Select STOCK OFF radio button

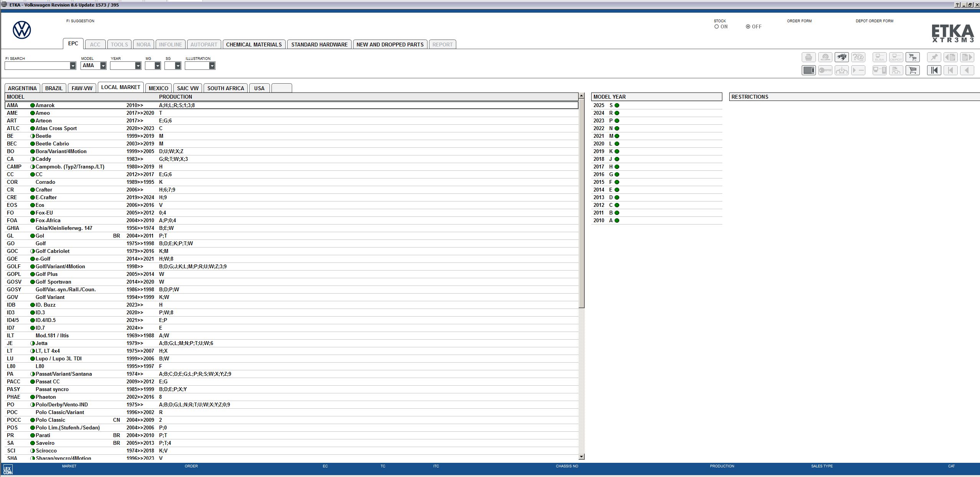[748, 26]
